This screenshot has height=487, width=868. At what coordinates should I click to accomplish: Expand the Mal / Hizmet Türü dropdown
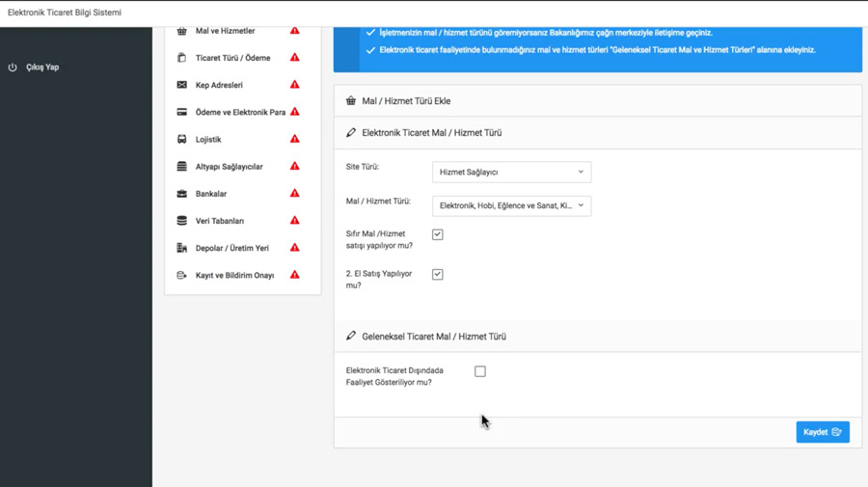511,205
